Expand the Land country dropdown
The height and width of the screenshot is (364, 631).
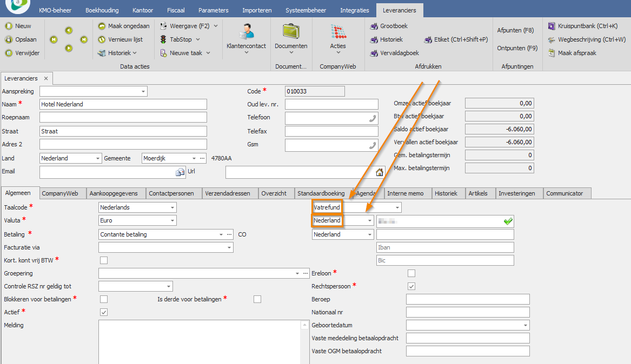click(98, 158)
